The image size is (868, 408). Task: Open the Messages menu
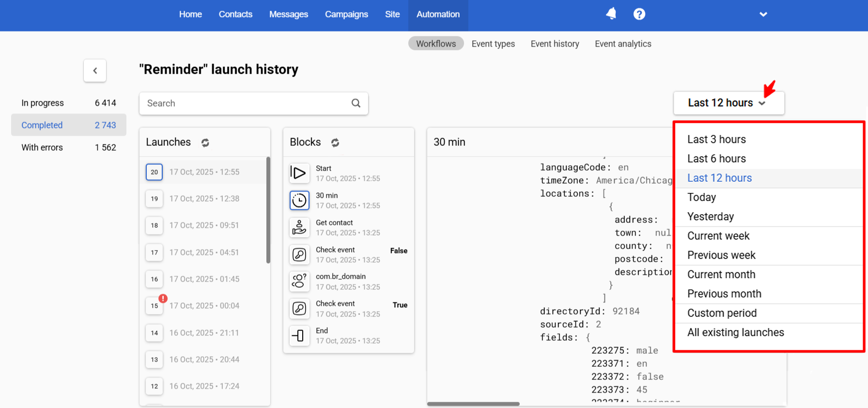click(x=289, y=15)
